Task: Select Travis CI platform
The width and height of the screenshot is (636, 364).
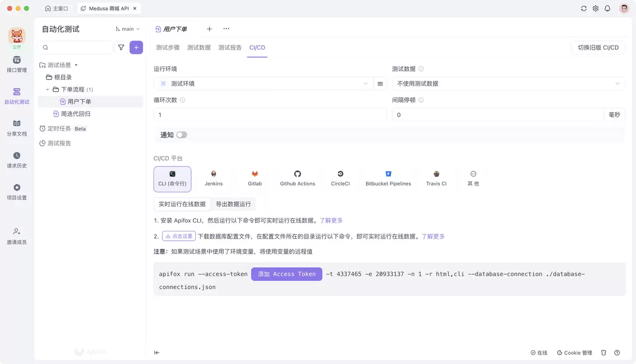Action: [436, 179]
